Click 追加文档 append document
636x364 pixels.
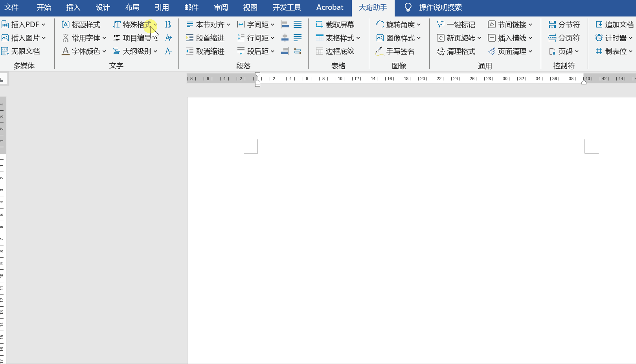(x=615, y=25)
